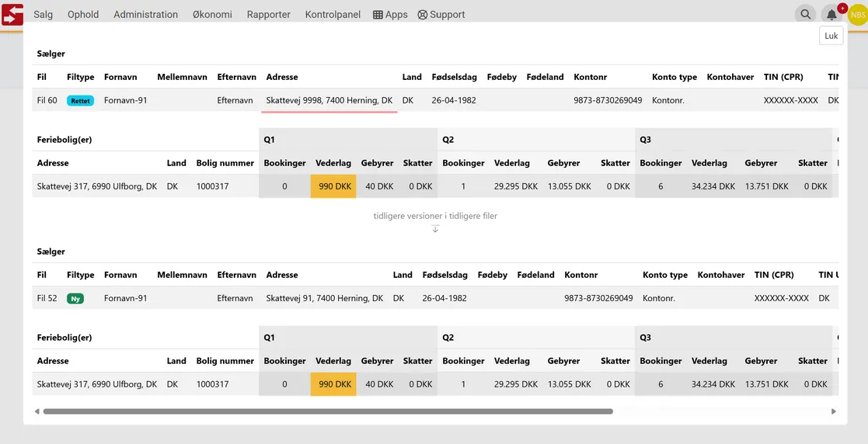Screen dimensions: 868x444
Task: Click Kontonr 9873-8730269049 in Fil 52 row
Action: 598,298
